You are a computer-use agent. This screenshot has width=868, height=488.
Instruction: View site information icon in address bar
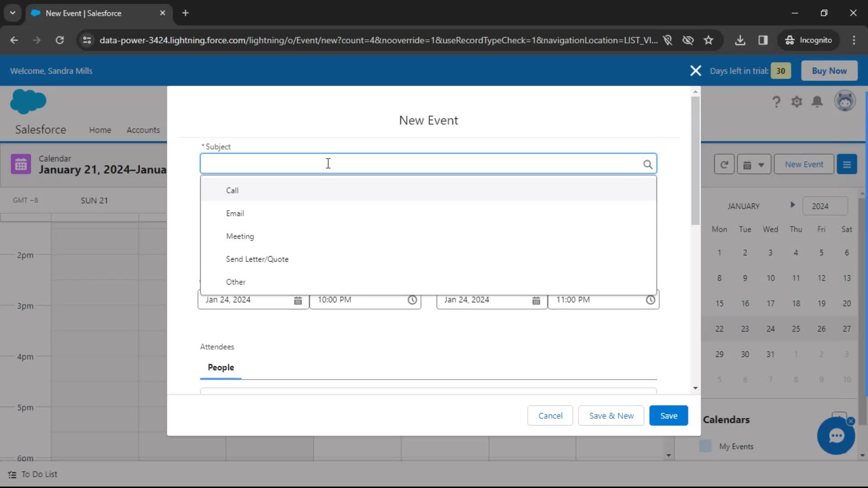click(87, 40)
